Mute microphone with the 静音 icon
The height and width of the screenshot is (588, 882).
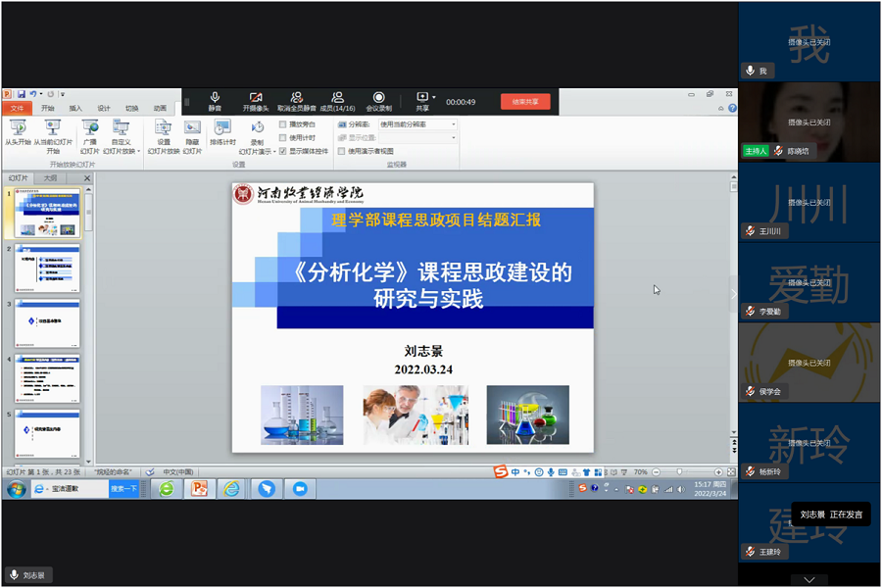(x=215, y=98)
